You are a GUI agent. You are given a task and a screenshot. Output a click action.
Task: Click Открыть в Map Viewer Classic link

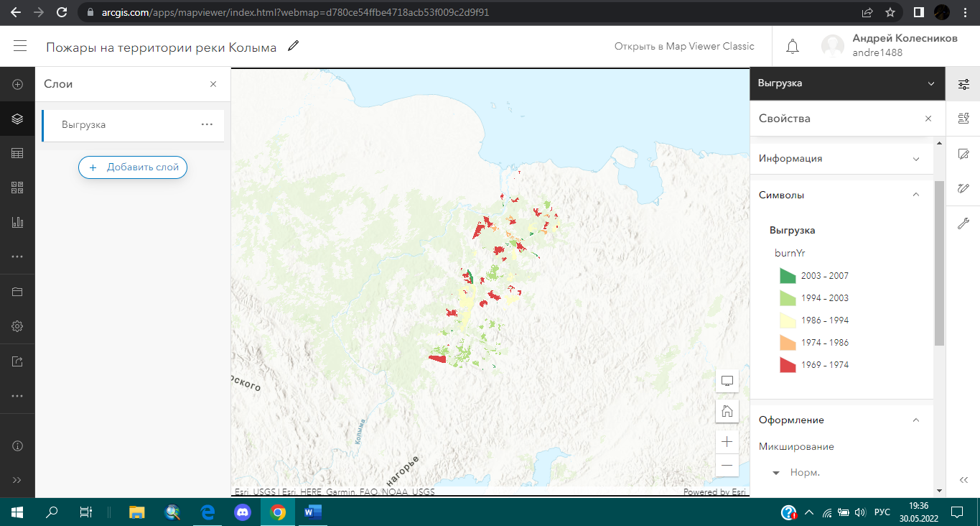pyautogui.click(x=684, y=46)
